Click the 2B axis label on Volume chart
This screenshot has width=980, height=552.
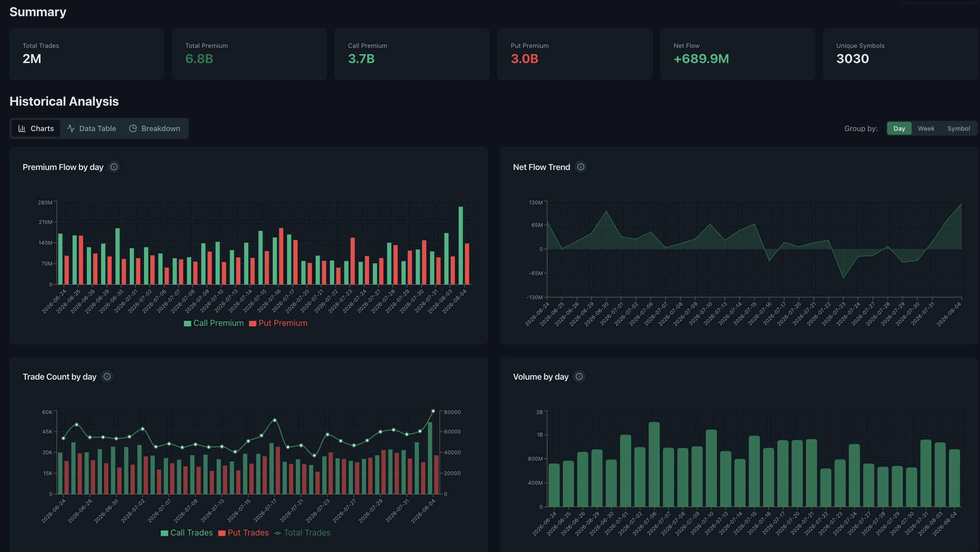pyautogui.click(x=539, y=412)
